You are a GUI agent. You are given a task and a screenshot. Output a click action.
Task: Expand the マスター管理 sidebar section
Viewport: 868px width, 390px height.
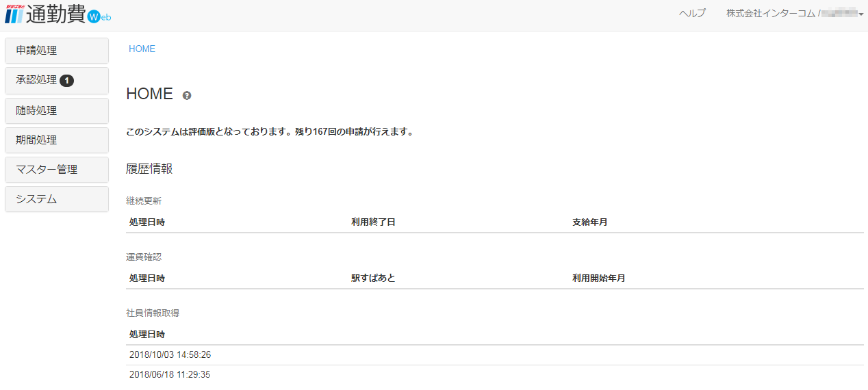[x=56, y=170]
